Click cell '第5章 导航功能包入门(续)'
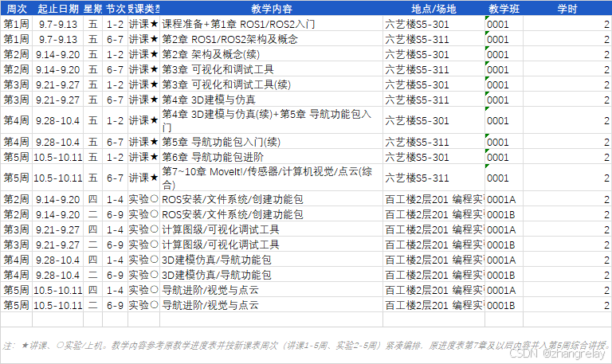The height and width of the screenshot is (364, 612). click(x=271, y=142)
